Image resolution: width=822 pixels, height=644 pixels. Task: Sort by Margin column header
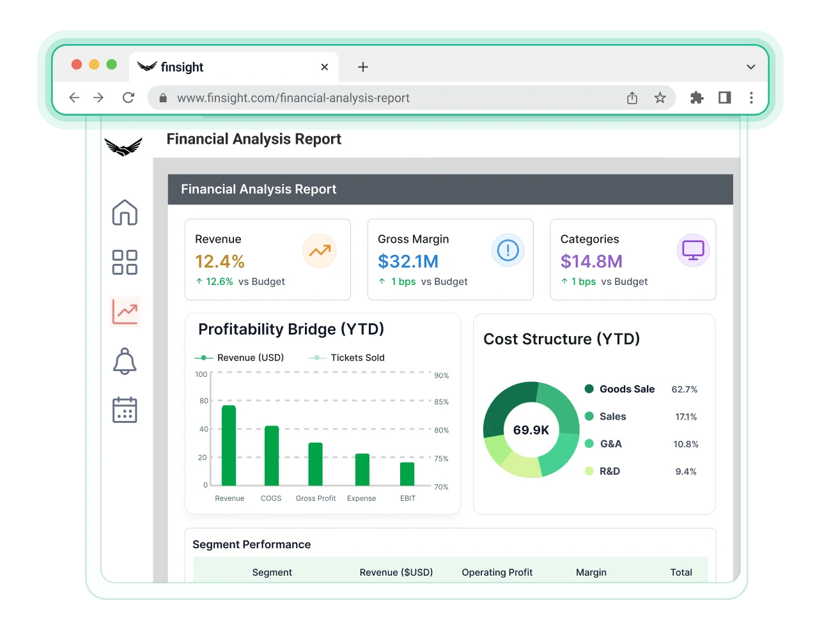(x=591, y=572)
